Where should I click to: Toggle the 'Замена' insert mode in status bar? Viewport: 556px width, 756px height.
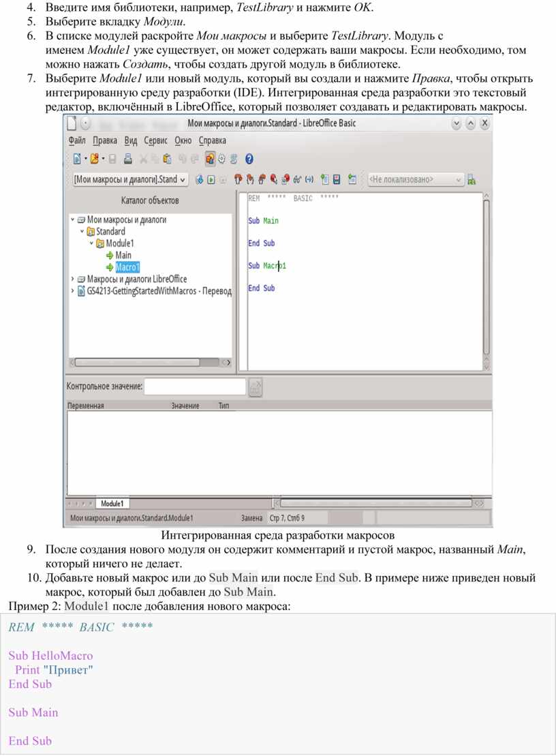point(252,518)
